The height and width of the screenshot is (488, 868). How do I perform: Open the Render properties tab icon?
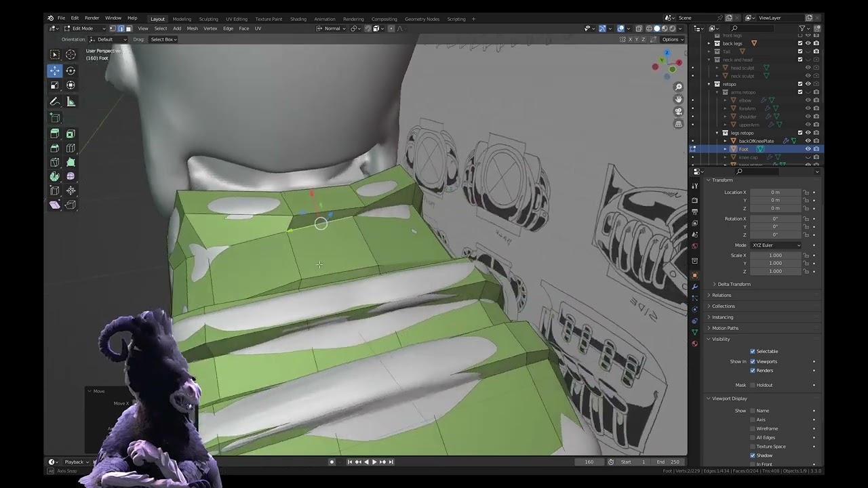[x=694, y=201]
